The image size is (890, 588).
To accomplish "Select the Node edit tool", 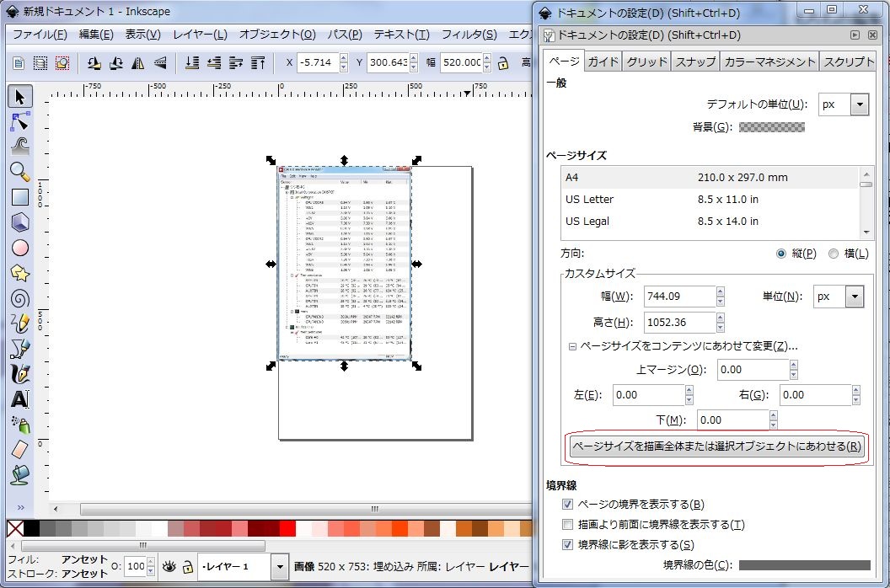I will (x=20, y=121).
